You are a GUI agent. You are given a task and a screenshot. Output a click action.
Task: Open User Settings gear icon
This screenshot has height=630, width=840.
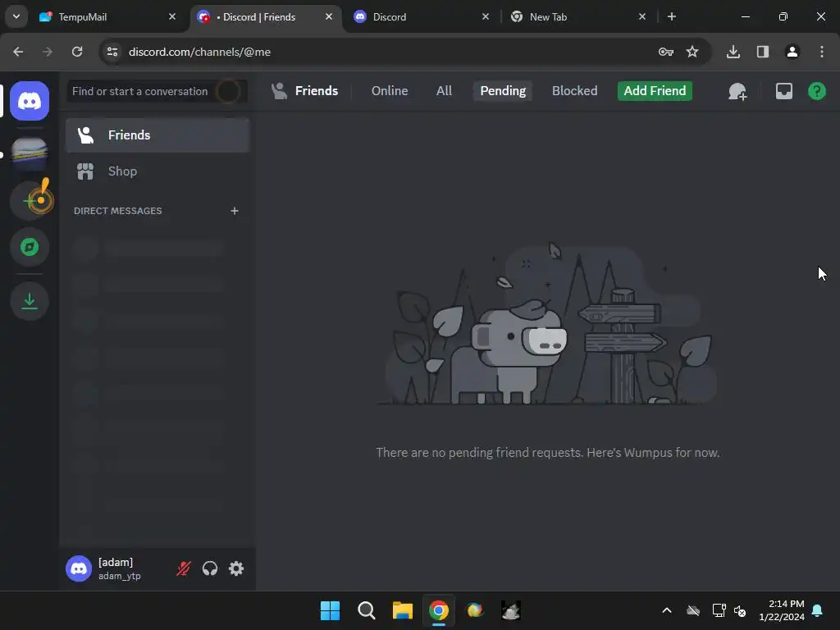(236, 568)
